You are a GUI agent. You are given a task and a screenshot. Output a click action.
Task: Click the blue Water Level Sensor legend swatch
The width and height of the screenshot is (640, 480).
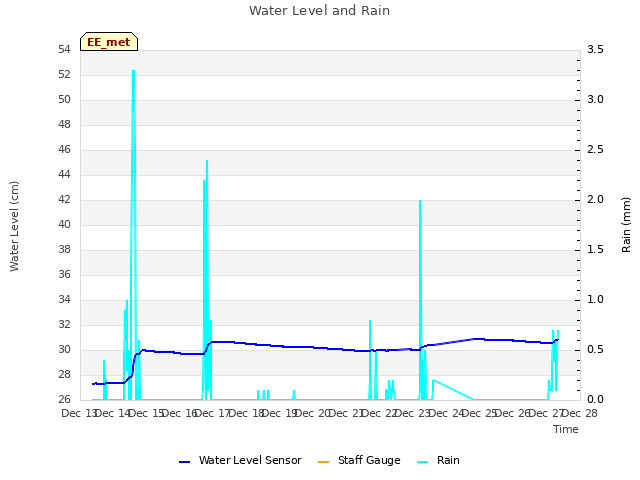pyautogui.click(x=184, y=462)
